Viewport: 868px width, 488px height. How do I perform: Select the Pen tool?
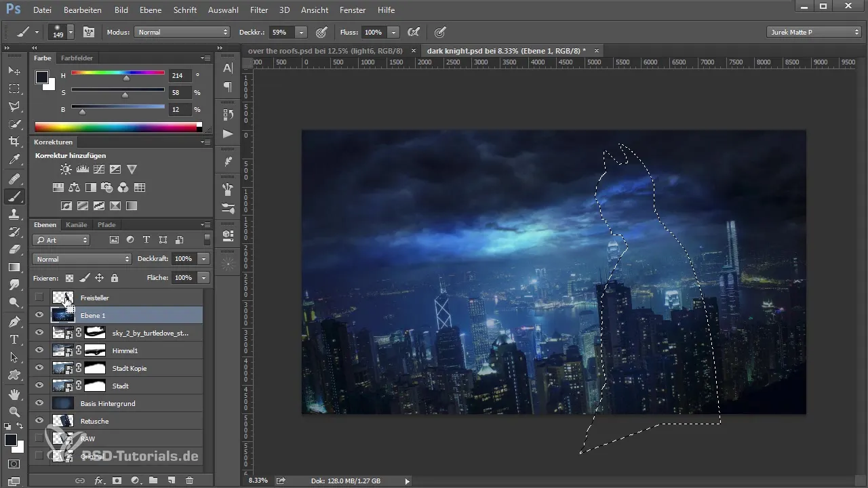(x=14, y=321)
